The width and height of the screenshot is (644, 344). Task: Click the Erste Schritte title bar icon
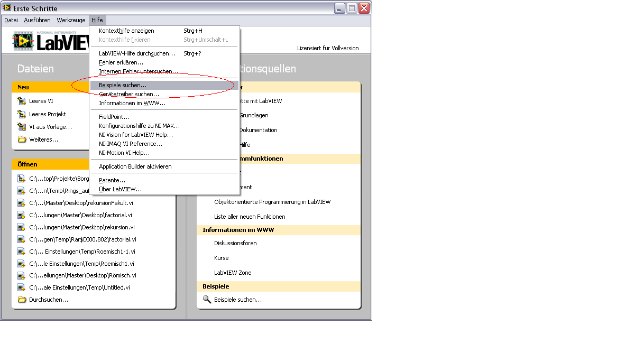[x=7, y=8]
